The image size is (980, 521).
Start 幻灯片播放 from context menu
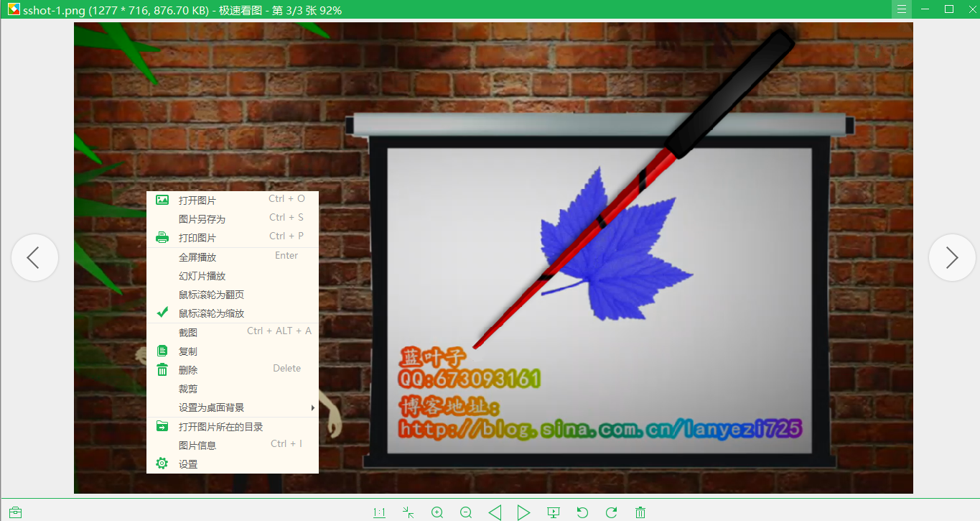click(x=233, y=276)
